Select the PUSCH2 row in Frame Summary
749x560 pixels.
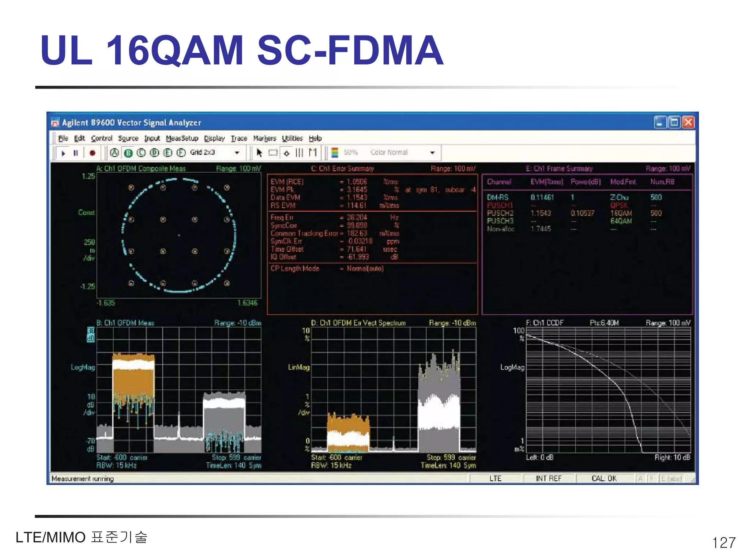point(575,213)
